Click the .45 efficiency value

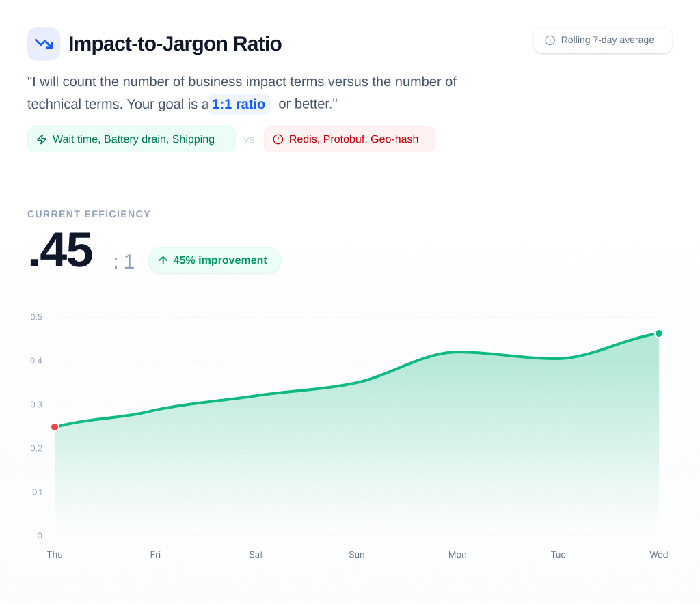[60, 251]
